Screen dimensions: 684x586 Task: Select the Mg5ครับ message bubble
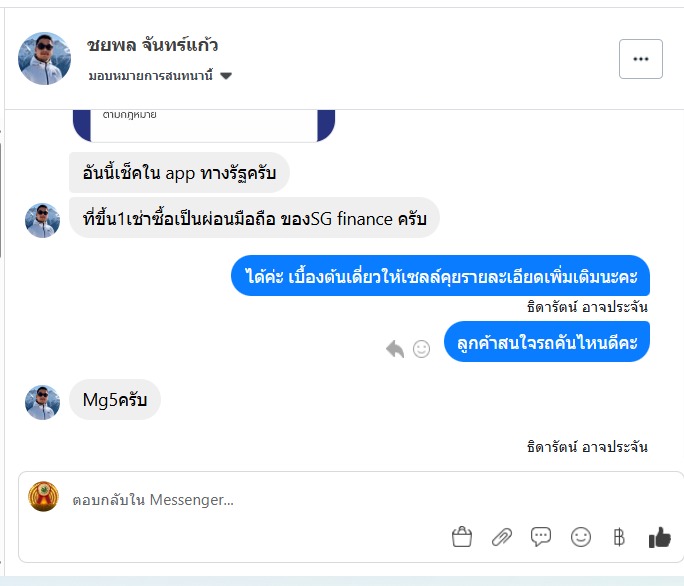tap(115, 400)
